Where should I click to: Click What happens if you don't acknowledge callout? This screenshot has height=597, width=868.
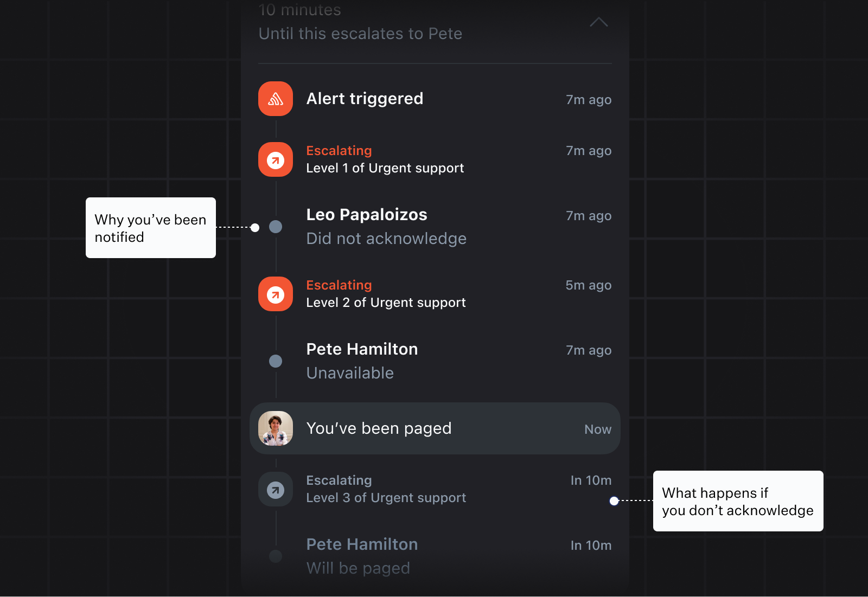(738, 501)
